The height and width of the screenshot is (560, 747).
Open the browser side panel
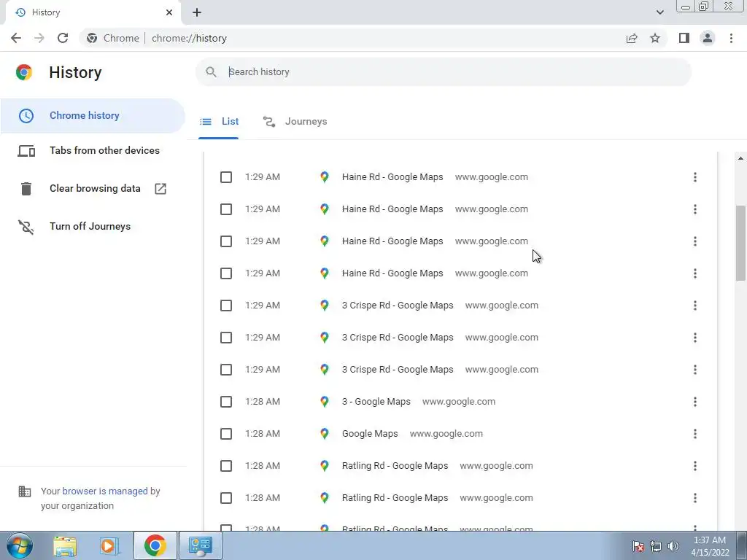tap(684, 38)
